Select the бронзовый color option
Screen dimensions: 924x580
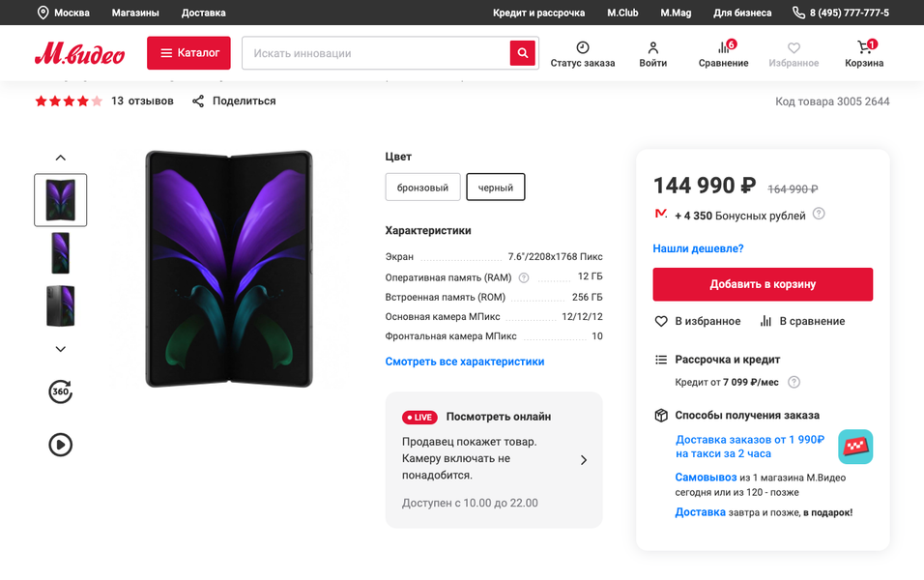point(422,188)
